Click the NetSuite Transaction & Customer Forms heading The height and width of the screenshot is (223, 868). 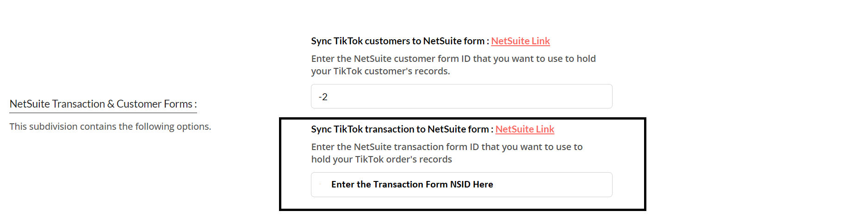click(103, 104)
